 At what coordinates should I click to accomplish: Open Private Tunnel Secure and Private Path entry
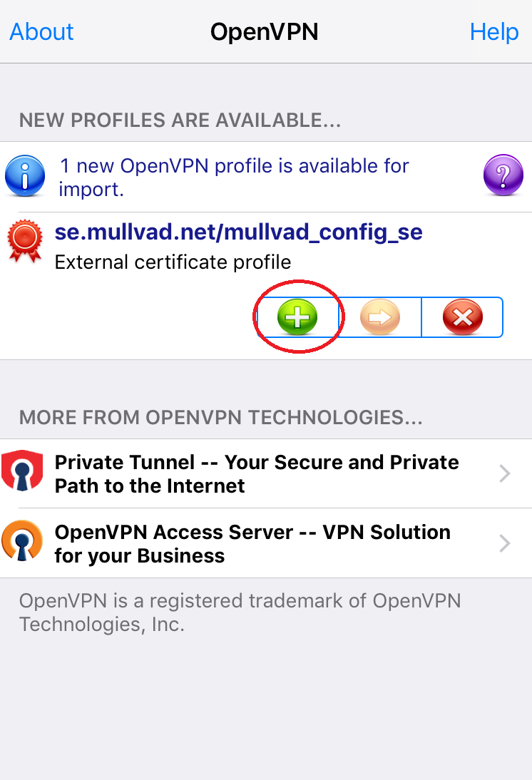tap(266, 473)
